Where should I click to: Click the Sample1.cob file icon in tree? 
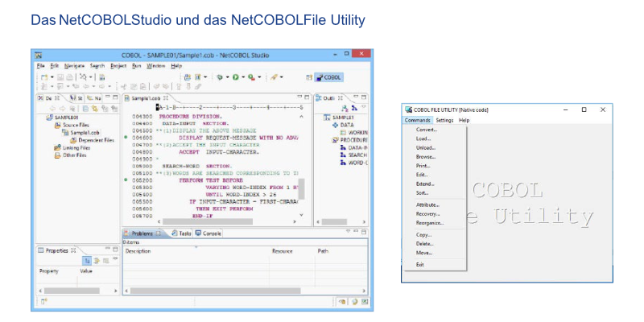click(x=64, y=132)
